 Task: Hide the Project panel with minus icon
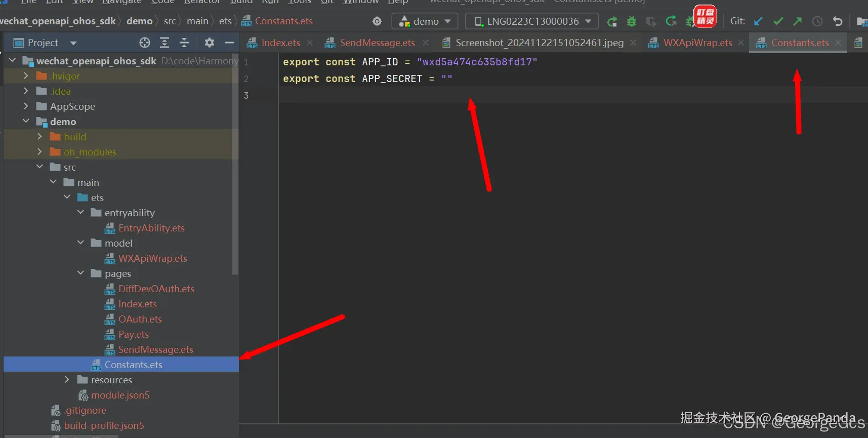229,43
